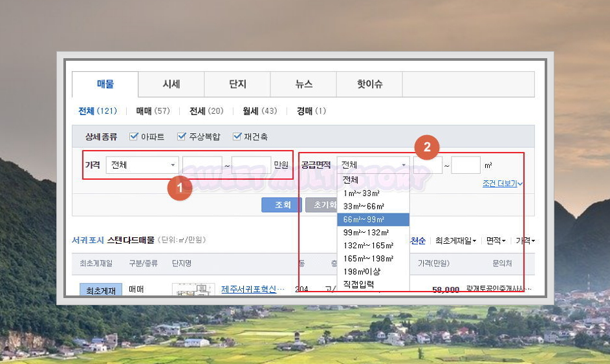The image size is (610, 364).
Task: Select 전체 in the area dropdown list
Action: pyautogui.click(x=373, y=180)
